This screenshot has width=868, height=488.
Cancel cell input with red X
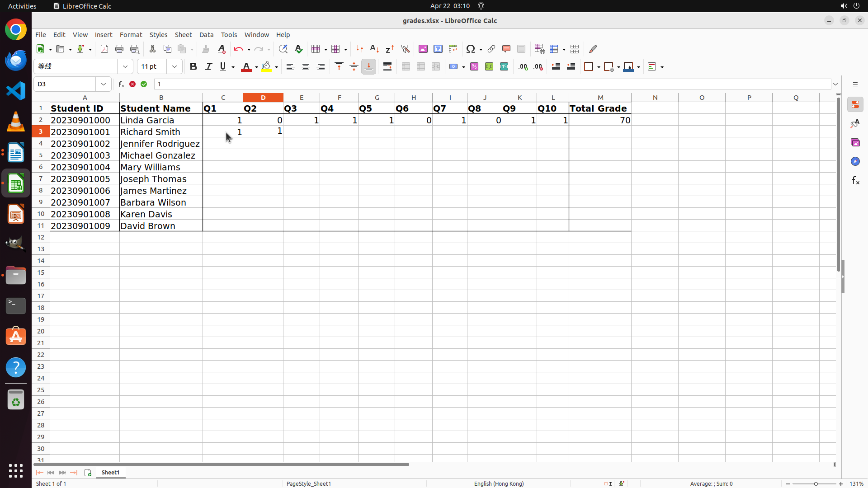[x=132, y=84]
